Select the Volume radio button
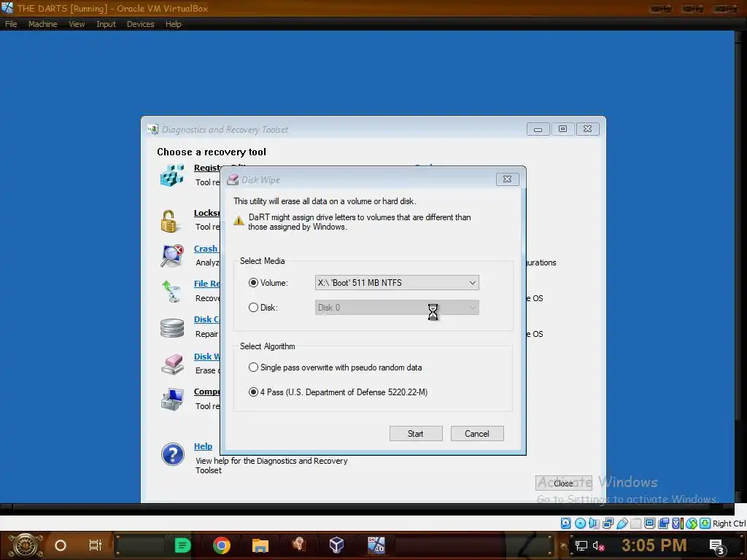Viewport: 747px width, 560px height. (x=253, y=283)
